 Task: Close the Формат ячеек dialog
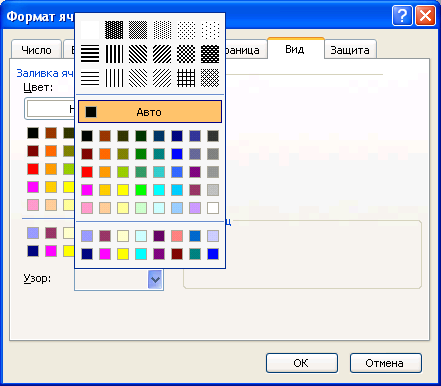pos(425,16)
